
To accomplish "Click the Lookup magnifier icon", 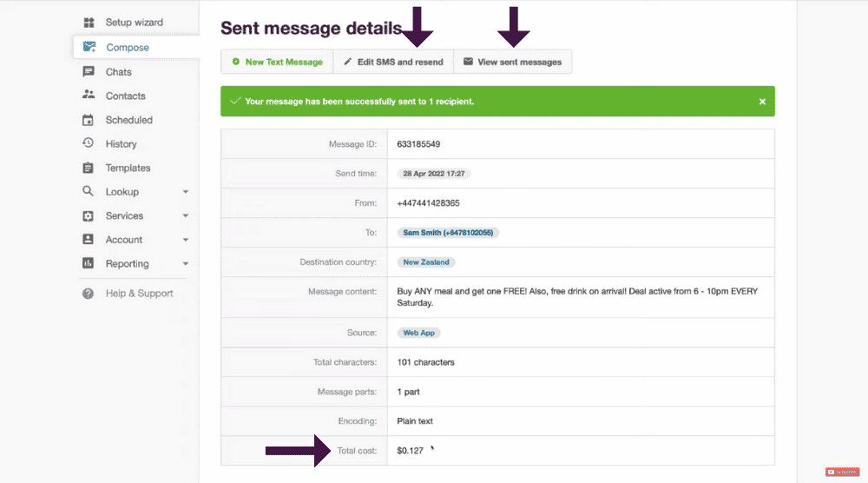I will (x=88, y=191).
